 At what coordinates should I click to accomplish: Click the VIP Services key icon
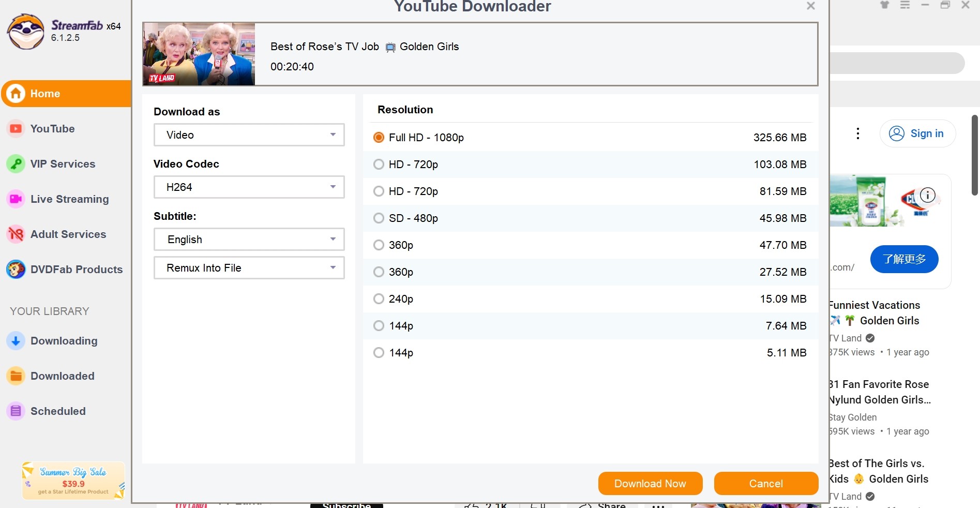(x=16, y=164)
